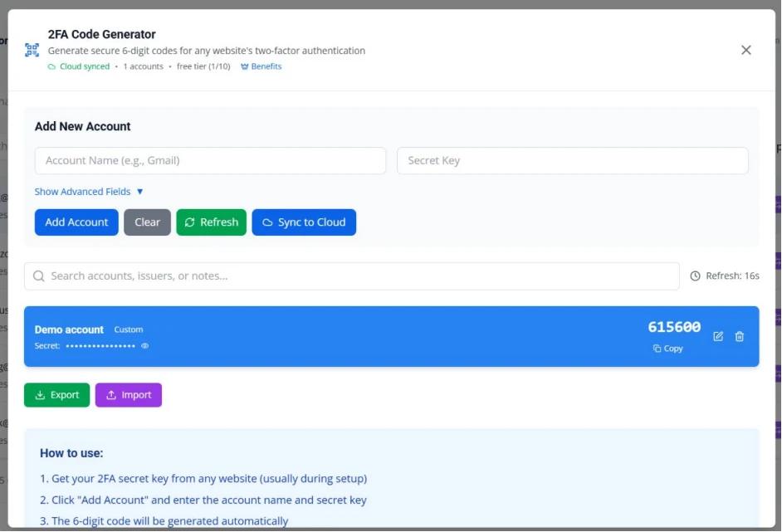Viewport: 782px width, 532px height.
Task: Edit the Demo account entry
Action: point(718,337)
